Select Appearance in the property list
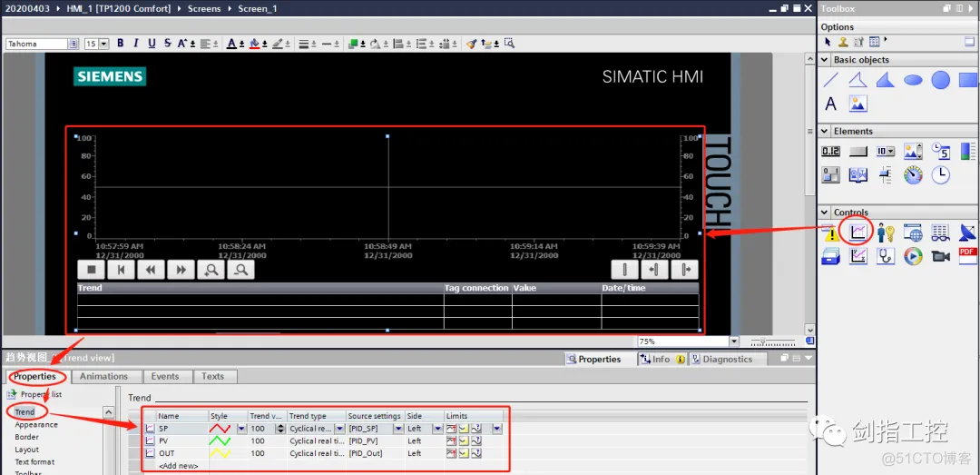Viewport: 980px width, 475px height. tap(36, 424)
